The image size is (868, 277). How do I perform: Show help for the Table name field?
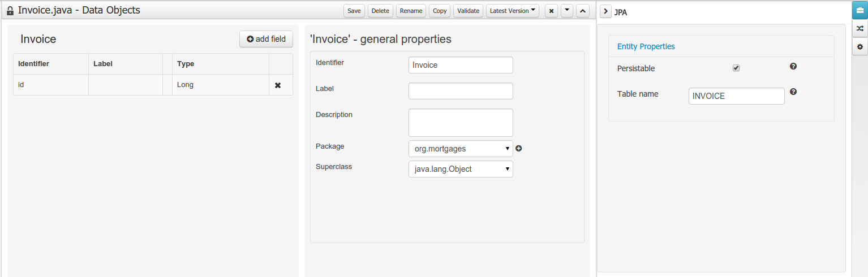pyautogui.click(x=793, y=92)
